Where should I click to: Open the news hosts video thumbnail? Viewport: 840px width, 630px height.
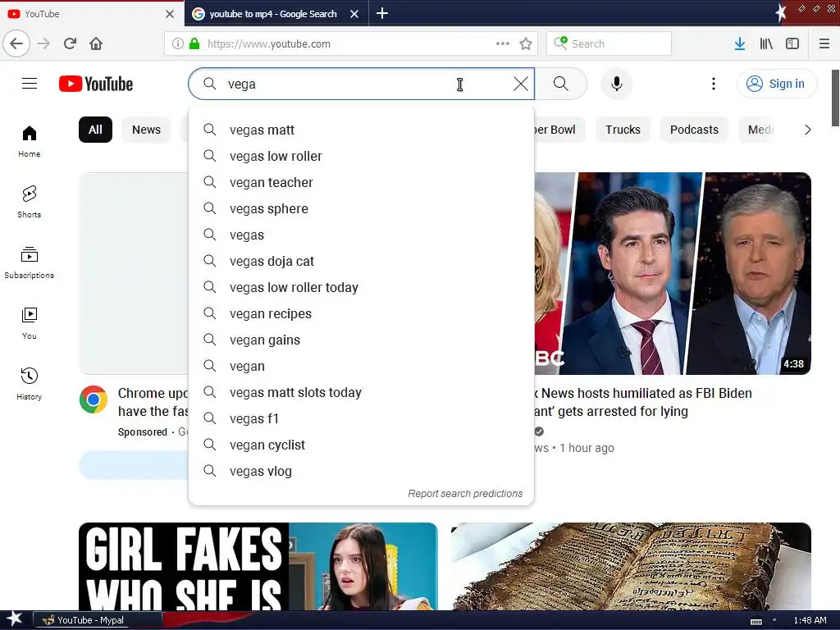pos(673,273)
